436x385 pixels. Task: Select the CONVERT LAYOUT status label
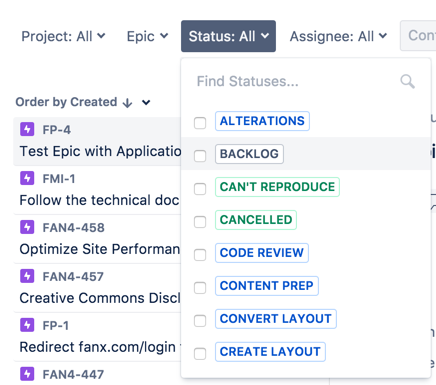[276, 319]
